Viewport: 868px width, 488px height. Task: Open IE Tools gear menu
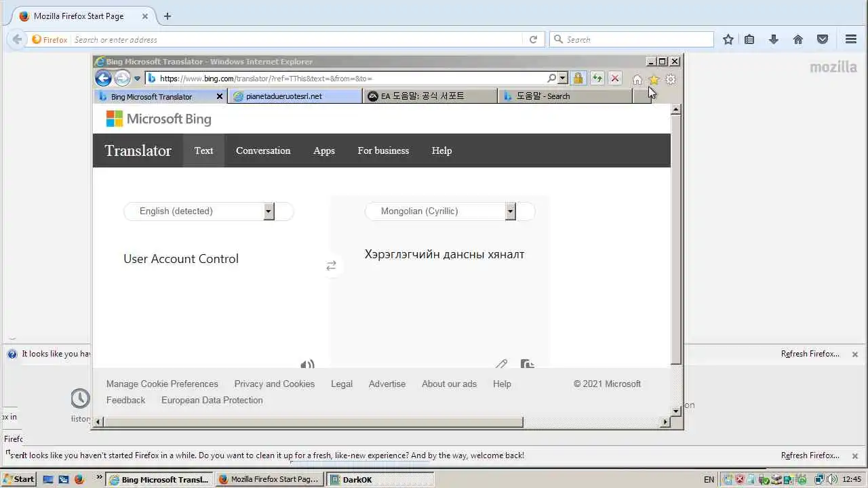(x=671, y=79)
